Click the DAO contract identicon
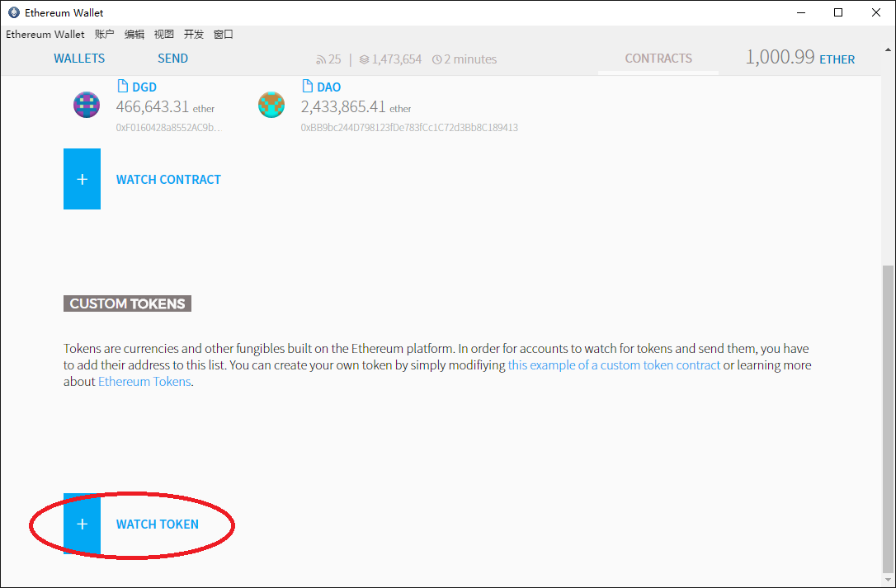 pyautogui.click(x=271, y=105)
